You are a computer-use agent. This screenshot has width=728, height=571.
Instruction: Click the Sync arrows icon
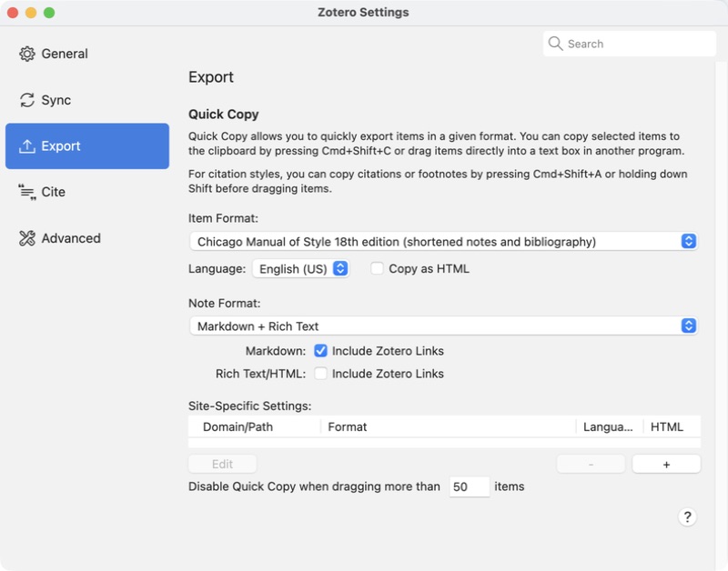27,100
